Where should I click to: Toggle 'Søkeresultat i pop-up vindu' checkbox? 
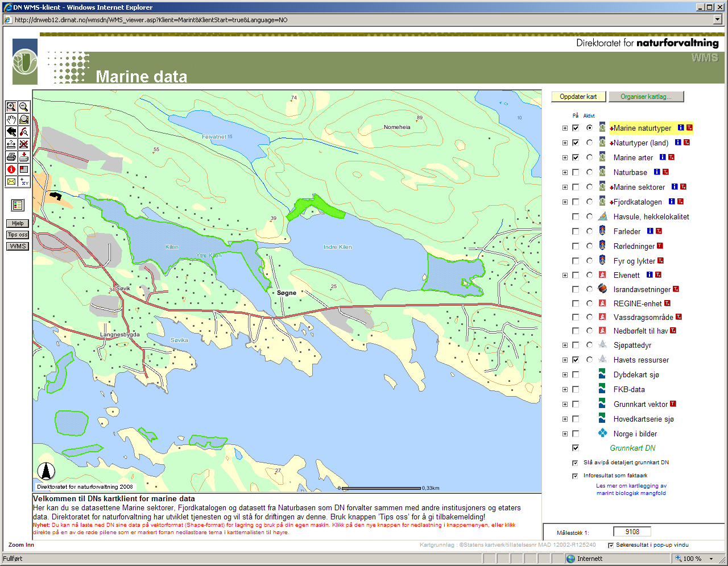pos(611,545)
